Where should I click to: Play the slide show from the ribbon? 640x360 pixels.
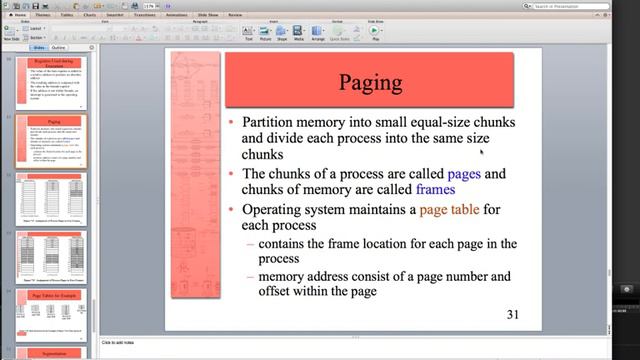(374, 31)
